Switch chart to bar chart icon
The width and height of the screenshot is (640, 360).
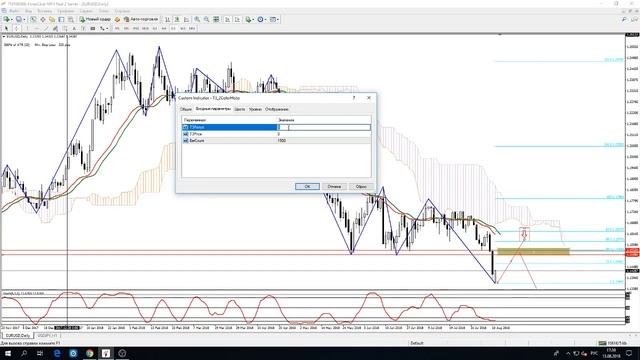[x=167, y=19]
